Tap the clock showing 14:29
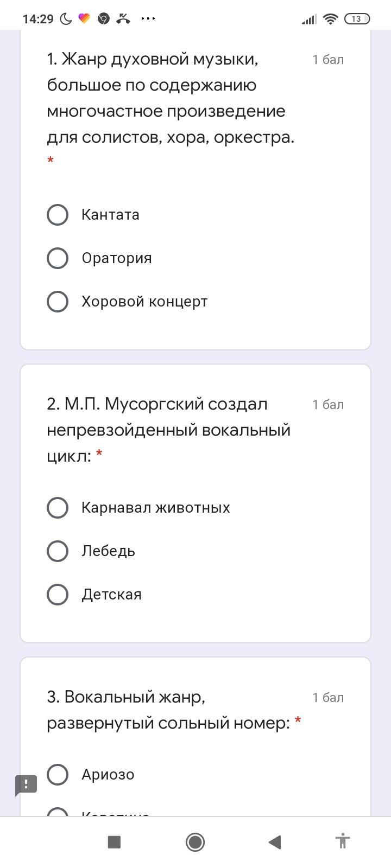 pyautogui.click(x=38, y=19)
